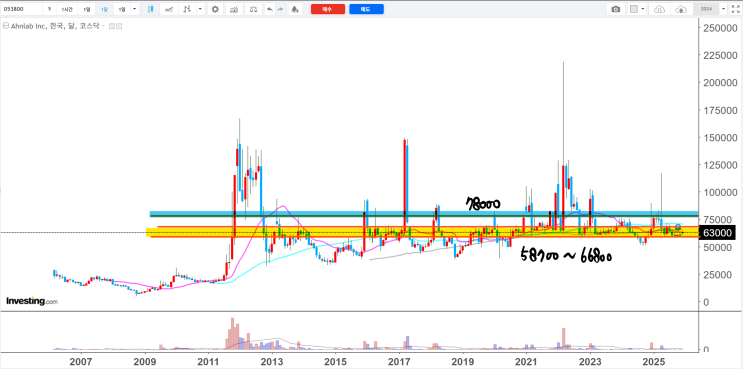Toggle fullscreen chart mode
The height and width of the screenshot is (369, 743).
point(735,9)
